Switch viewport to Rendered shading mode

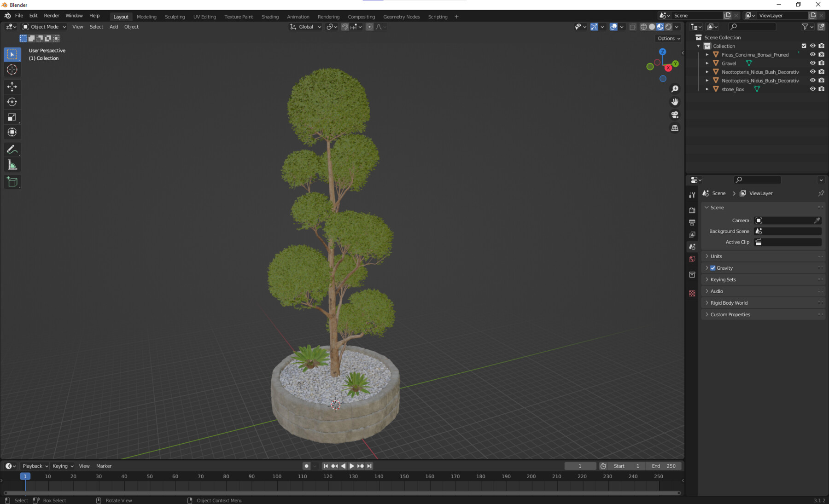[668, 27]
